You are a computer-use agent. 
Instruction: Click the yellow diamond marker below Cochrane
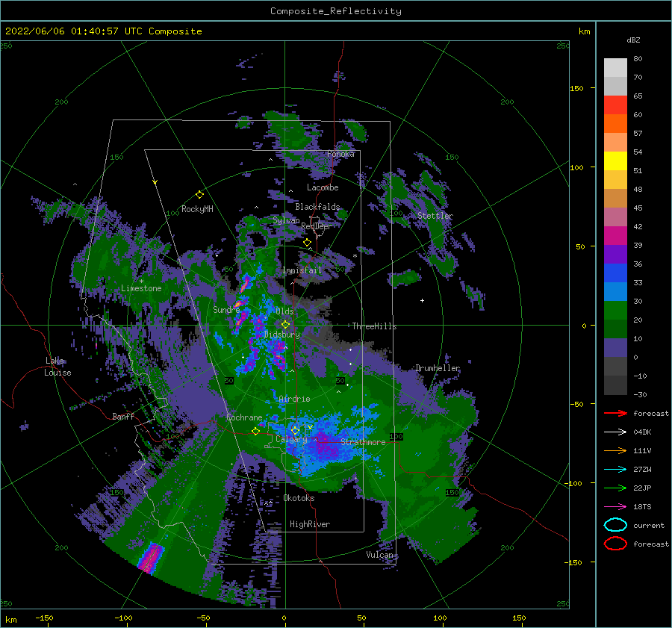(x=255, y=431)
